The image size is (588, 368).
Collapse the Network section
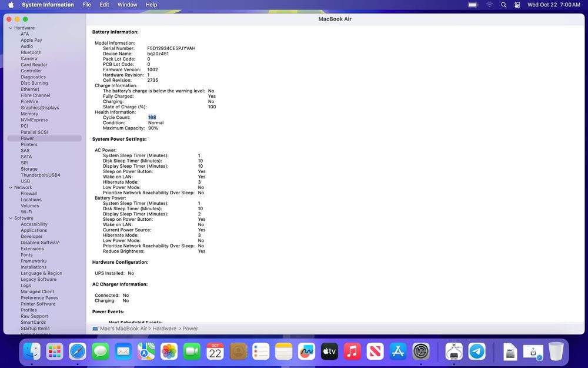pos(11,187)
